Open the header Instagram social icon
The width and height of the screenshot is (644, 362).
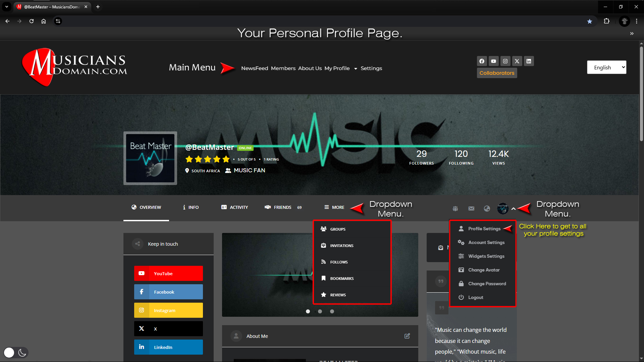click(505, 61)
